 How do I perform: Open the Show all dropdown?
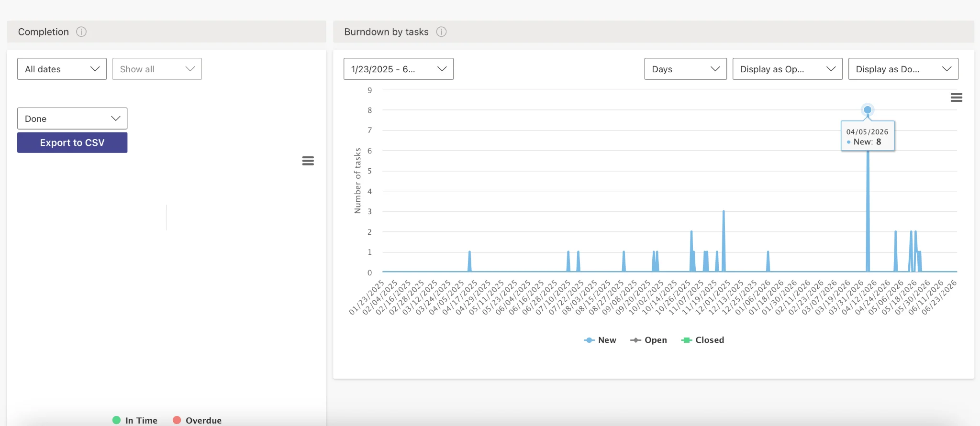tap(157, 69)
